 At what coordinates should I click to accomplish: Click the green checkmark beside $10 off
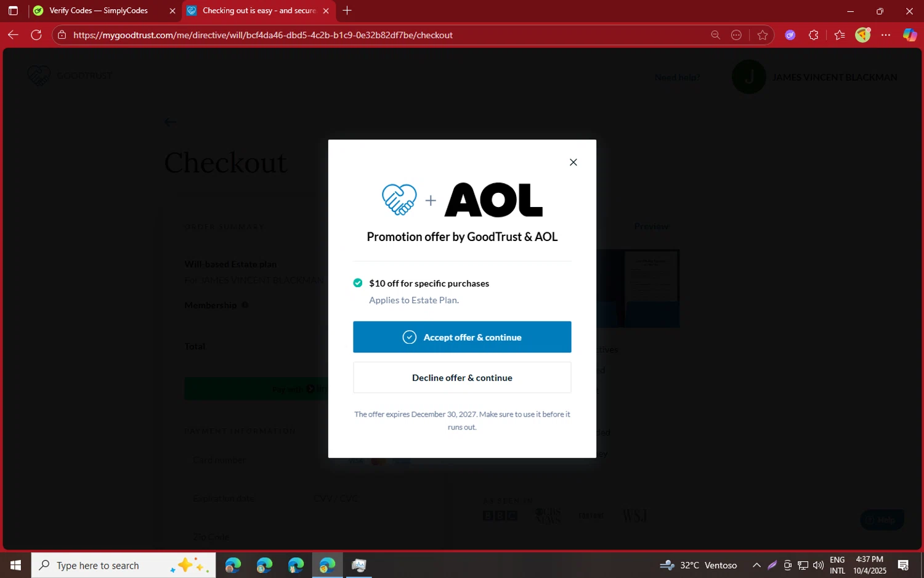(x=357, y=283)
